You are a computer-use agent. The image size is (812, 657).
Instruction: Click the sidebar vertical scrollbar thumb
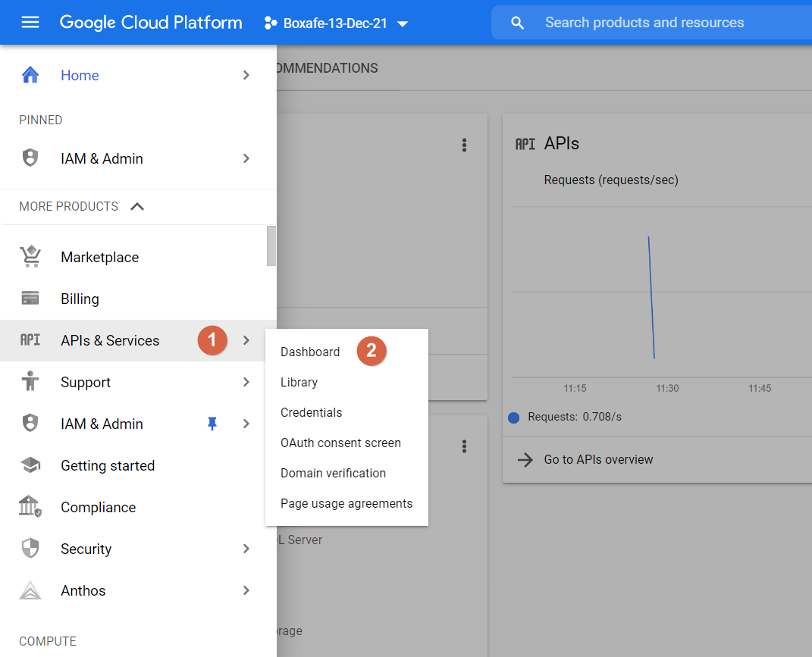[x=271, y=246]
